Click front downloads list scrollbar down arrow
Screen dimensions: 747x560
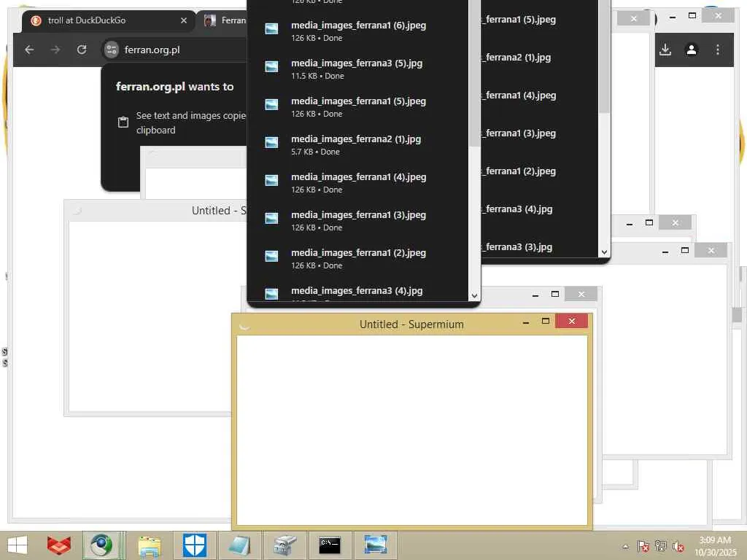tap(474, 295)
